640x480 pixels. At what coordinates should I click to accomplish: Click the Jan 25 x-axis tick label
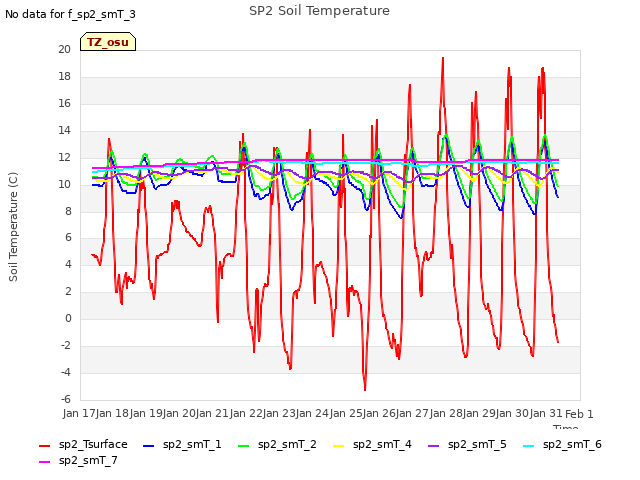coord(346,413)
